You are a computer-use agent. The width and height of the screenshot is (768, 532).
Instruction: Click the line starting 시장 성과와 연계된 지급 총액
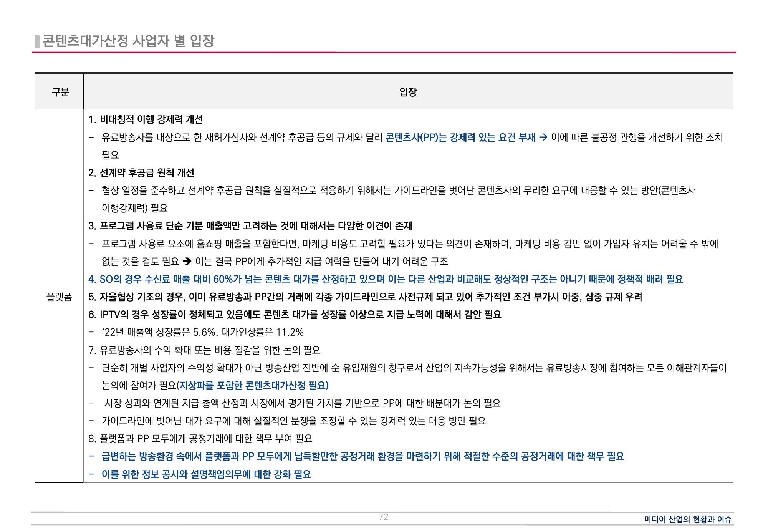coord(302,403)
